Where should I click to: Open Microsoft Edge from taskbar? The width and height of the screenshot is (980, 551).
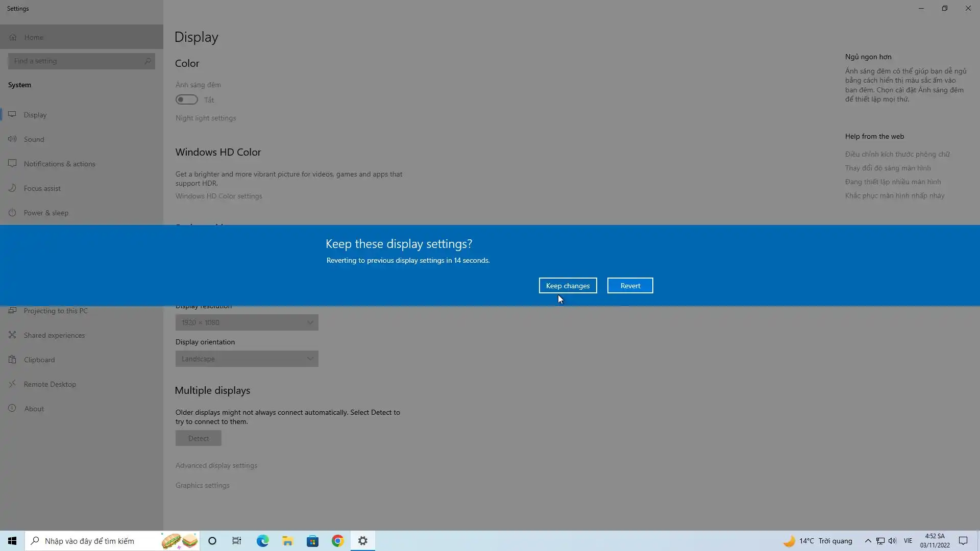click(x=262, y=541)
